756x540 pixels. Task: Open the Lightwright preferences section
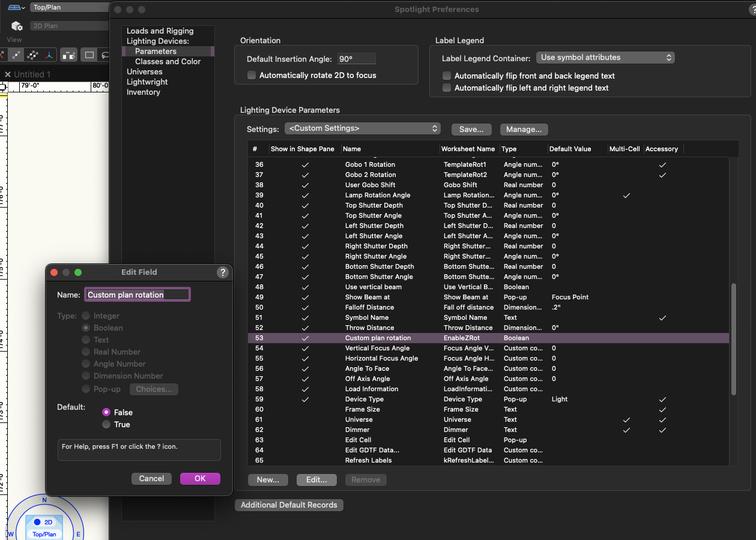[147, 82]
